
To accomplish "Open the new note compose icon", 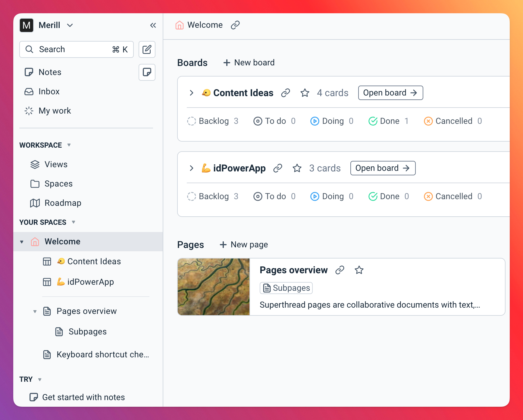I will point(147,49).
